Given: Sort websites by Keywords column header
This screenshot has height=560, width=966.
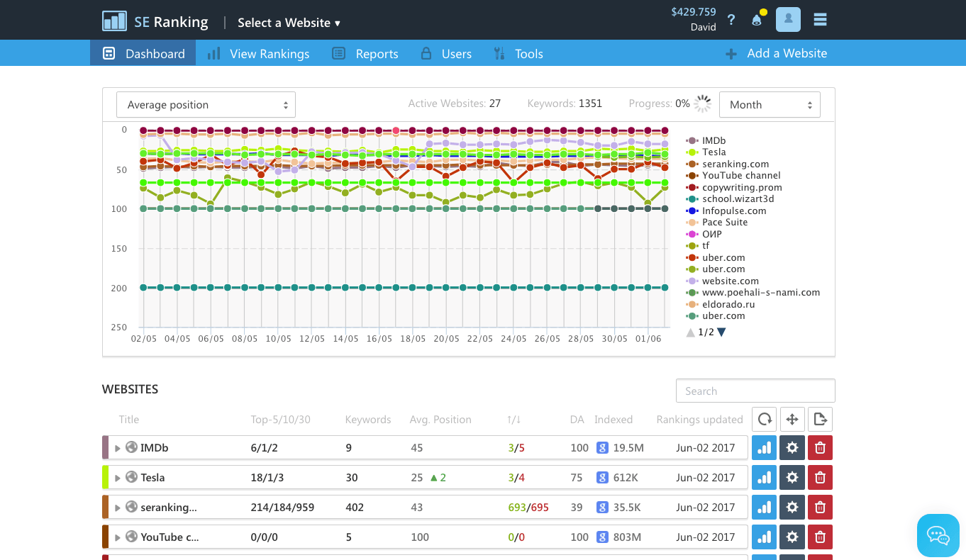Looking at the screenshot, I should [368, 420].
